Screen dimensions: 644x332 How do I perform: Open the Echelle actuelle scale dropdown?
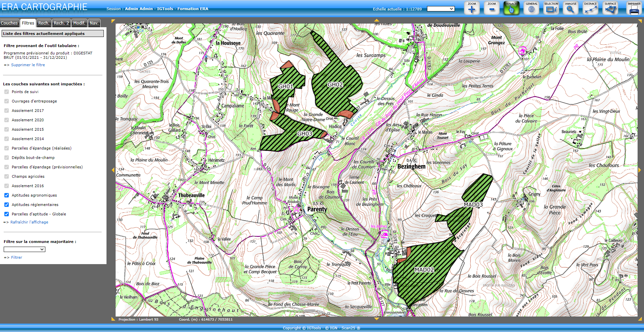point(440,9)
